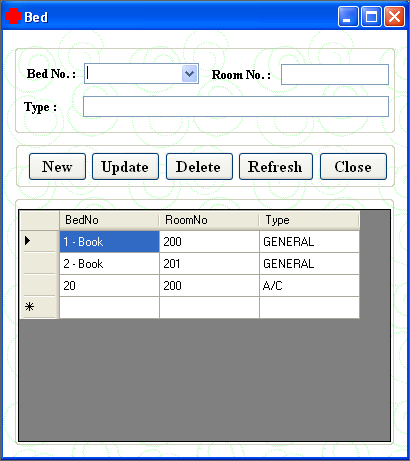Click the red cross application icon
The image size is (410, 461).
coord(13,16)
